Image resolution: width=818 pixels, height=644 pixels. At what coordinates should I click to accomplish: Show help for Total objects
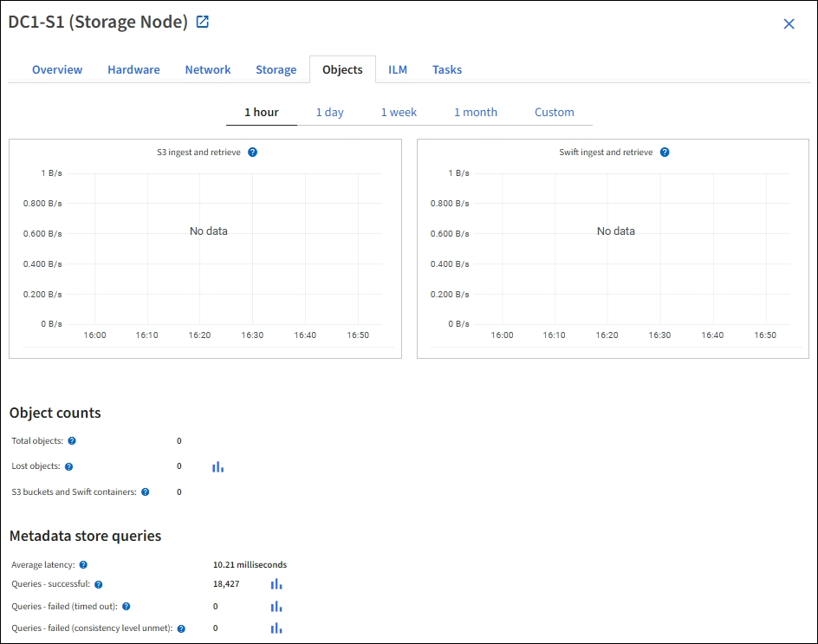tap(72, 441)
